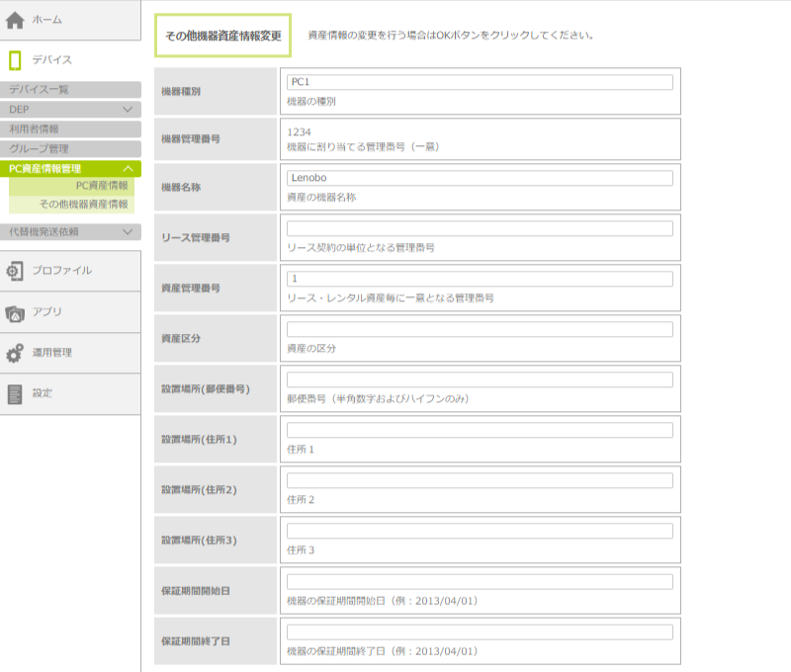
Task: Select その他機器資産情報 submenu link
Action: [x=84, y=205]
